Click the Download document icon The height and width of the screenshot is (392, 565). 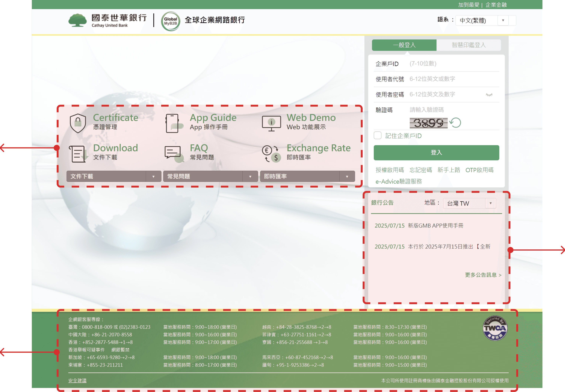[78, 154]
